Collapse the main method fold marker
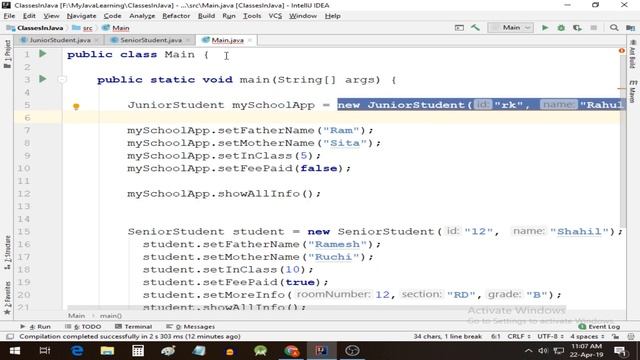The height and width of the screenshot is (360, 640). coord(62,80)
